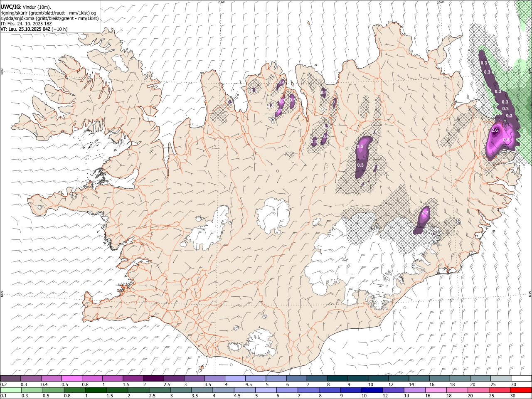The height and width of the screenshot is (399, 532).
Task: Click the orchid 0.4–0.5 swatch, upper legend row
Action: [52, 378]
